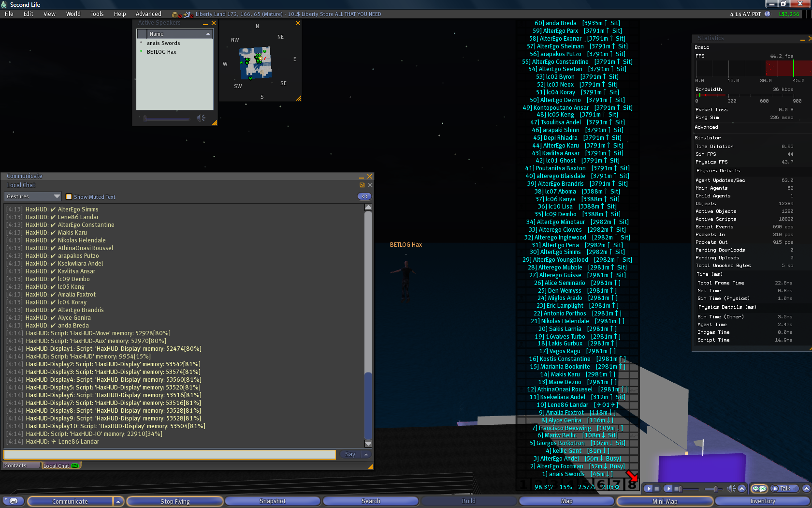Click the chat bar bubble icon
The image size is (812, 508).
point(14,501)
